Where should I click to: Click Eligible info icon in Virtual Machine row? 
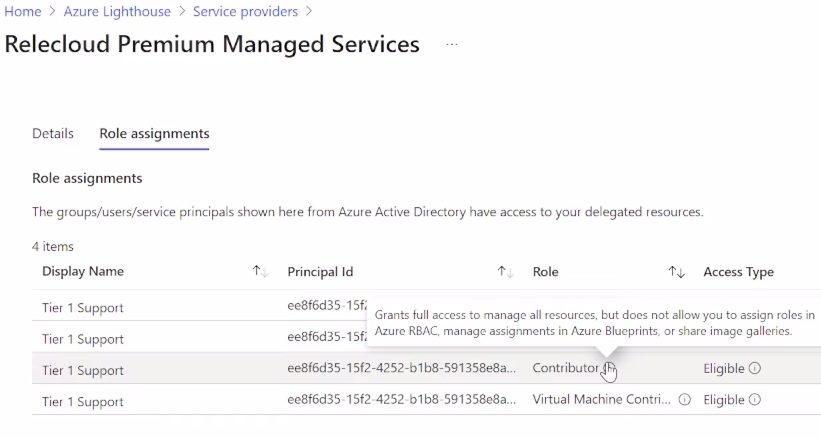click(755, 399)
